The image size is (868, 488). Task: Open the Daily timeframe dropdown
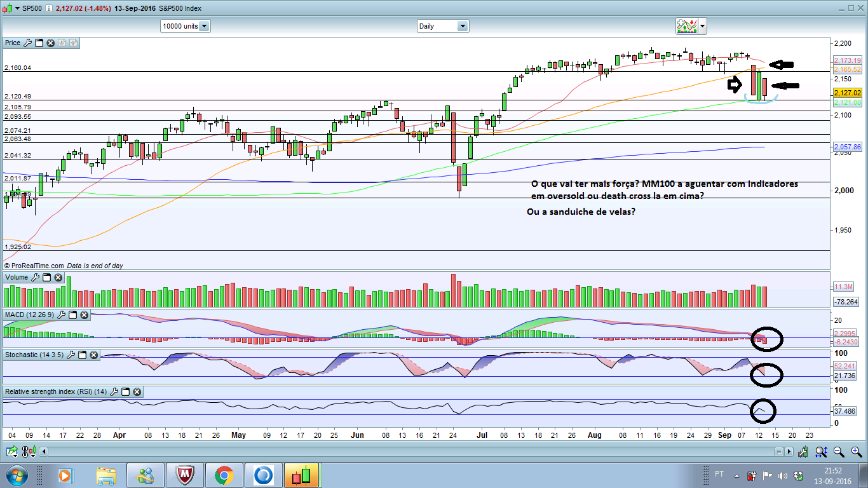pos(443,26)
